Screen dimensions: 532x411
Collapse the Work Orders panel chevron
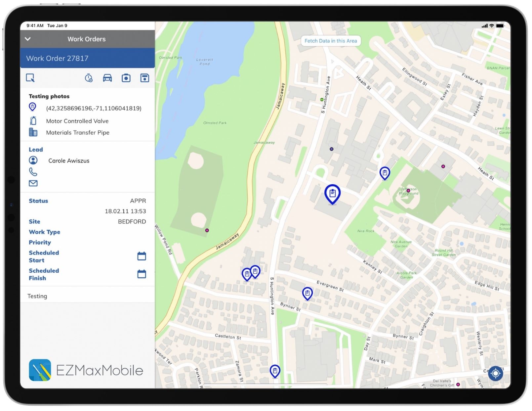click(28, 39)
